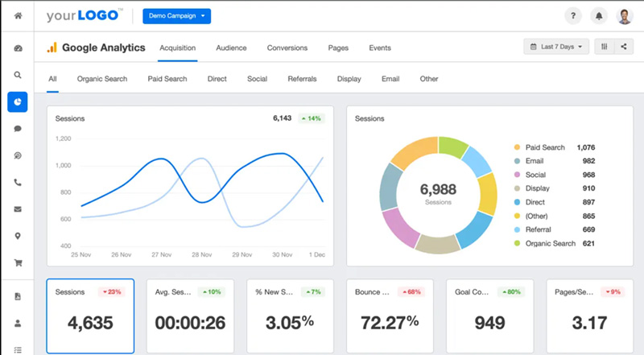
Task: Switch to the Audience tab
Action: point(231,48)
